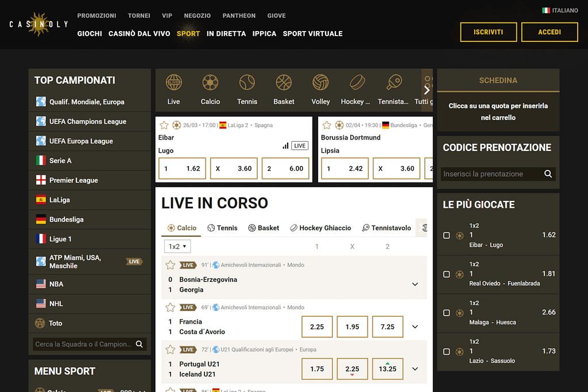Star the Portugal U21 vs Iceland U21 match

(170, 350)
